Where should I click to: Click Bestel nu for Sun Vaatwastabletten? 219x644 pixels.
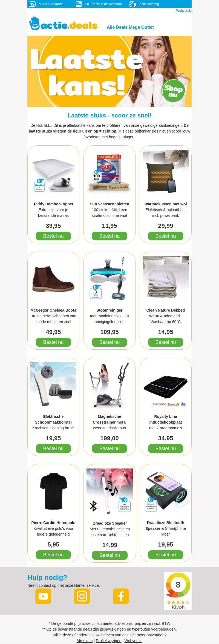tap(109, 236)
